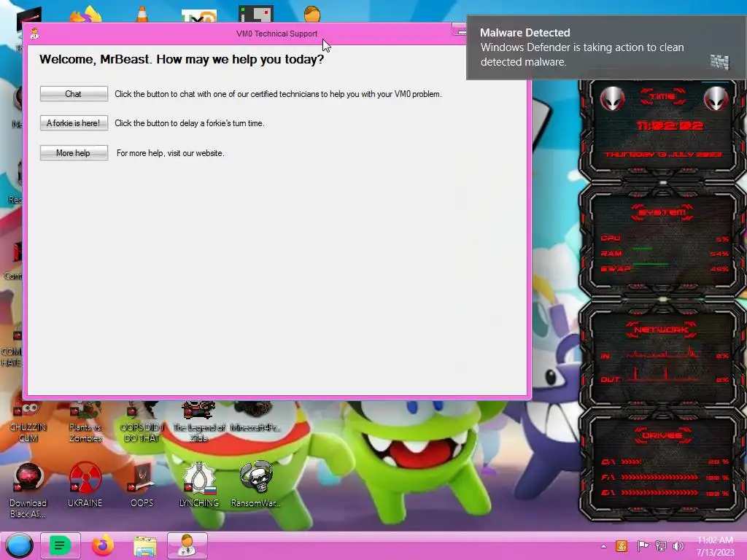Image resolution: width=747 pixels, height=560 pixels.
Task: Open the Action Center flag tray icon
Action: pyautogui.click(x=643, y=545)
